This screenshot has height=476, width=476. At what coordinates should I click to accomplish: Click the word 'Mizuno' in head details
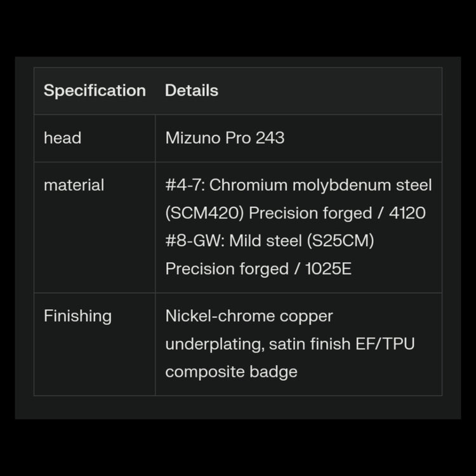193,138
